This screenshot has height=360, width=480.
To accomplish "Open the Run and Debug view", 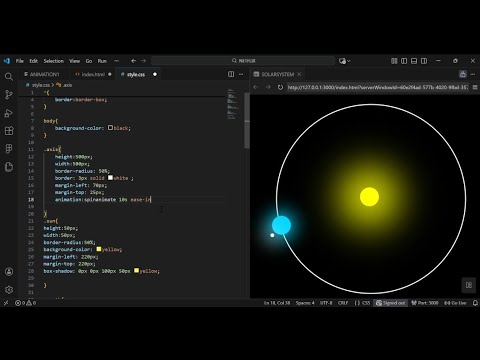I will pyautogui.click(x=9, y=113).
